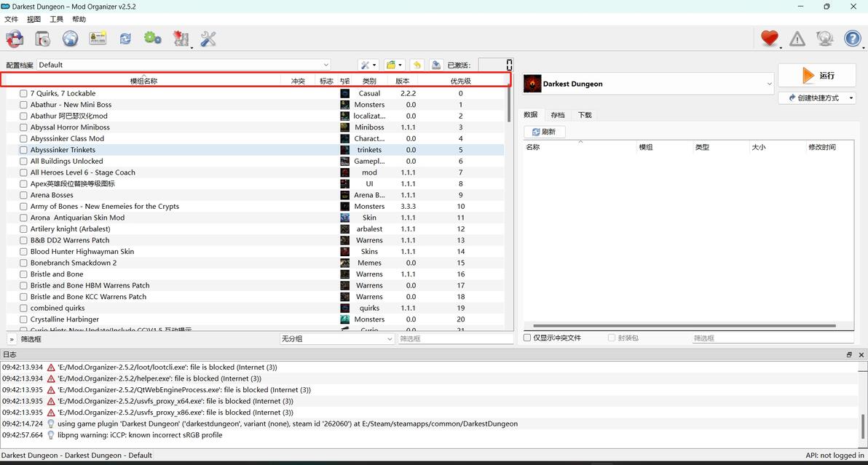Enable Abathur - New Mini Boss mod
868x465 pixels.
[23, 105]
